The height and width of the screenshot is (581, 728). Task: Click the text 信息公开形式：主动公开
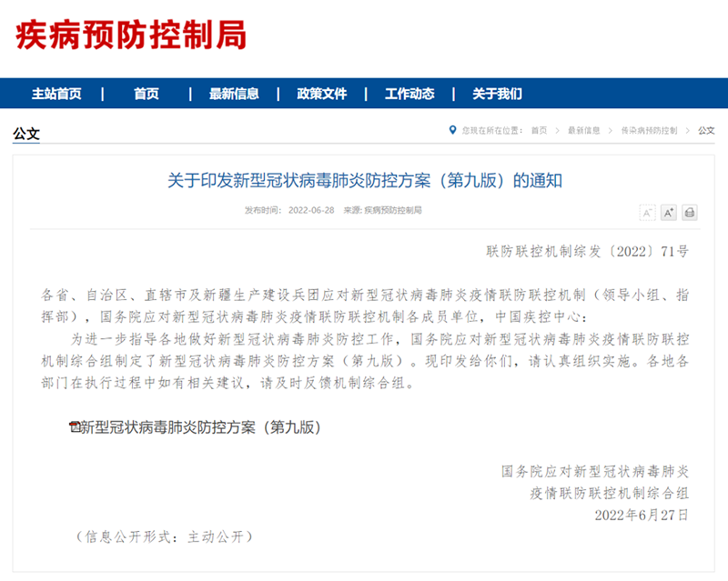[x=165, y=537]
